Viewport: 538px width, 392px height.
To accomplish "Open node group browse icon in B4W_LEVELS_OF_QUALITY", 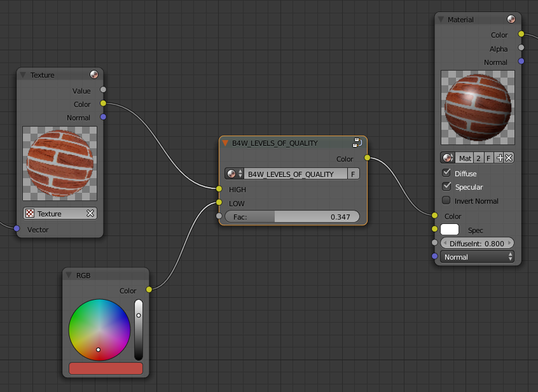I will click(x=234, y=174).
